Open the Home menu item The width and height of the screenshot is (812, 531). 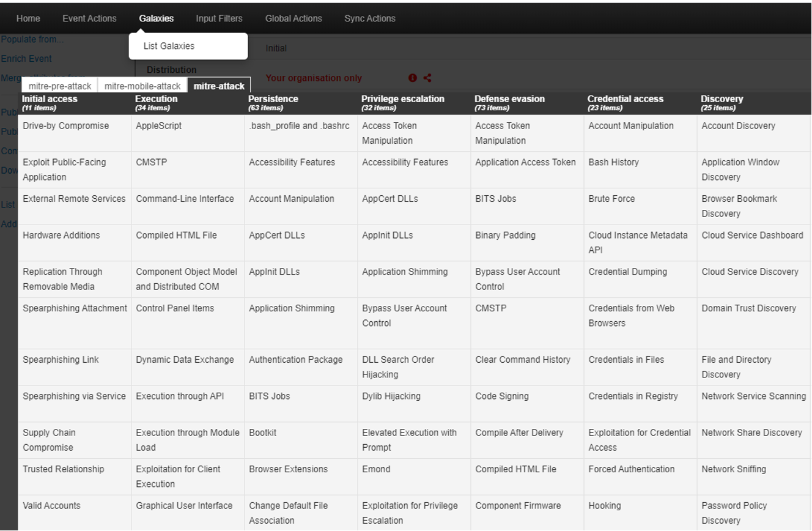28,18
